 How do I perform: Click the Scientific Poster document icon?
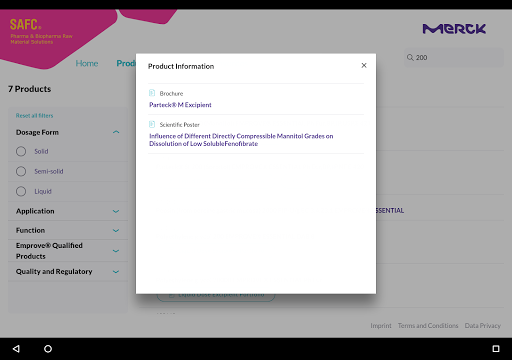pyautogui.click(x=152, y=124)
